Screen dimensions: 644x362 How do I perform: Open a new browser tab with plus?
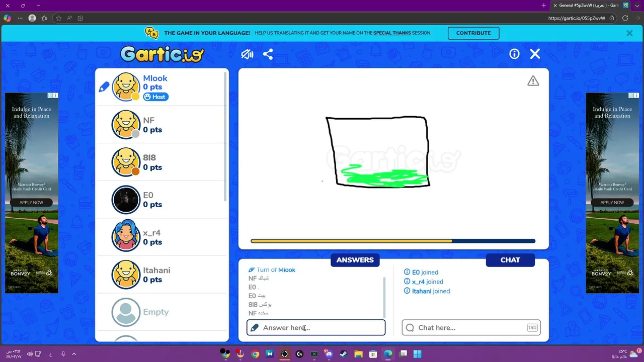pos(543,6)
